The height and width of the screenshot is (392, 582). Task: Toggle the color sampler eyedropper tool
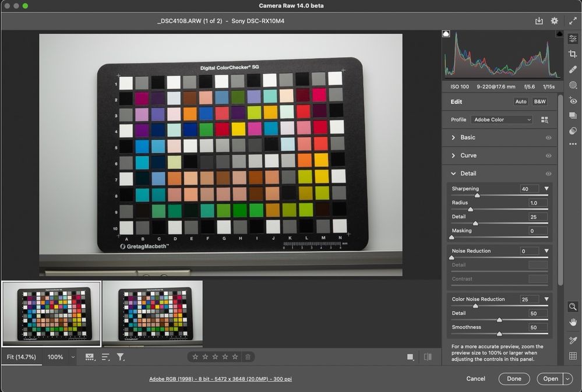[x=573, y=340]
